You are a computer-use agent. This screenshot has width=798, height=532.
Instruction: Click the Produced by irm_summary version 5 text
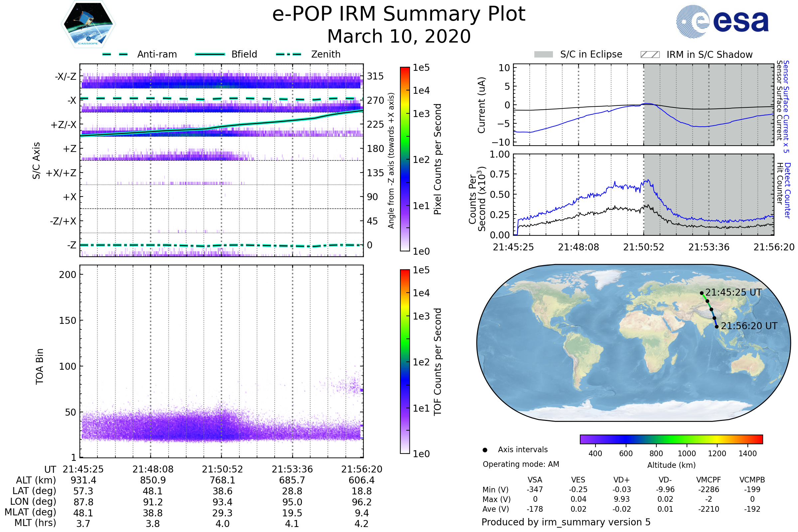pos(566,522)
